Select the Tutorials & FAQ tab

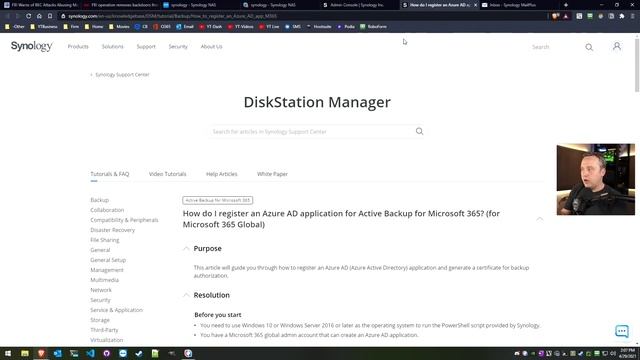[x=109, y=174]
